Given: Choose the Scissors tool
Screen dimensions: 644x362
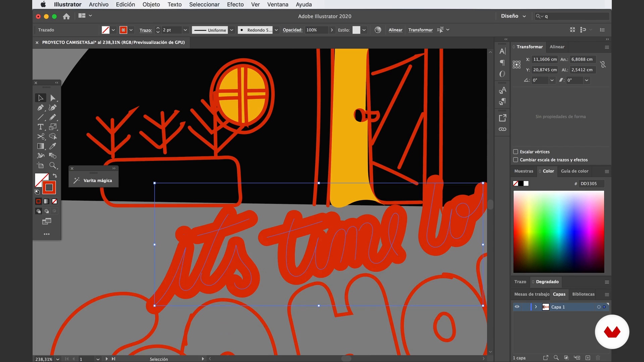Looking at the screenshot, I should (x=41, y=136).
